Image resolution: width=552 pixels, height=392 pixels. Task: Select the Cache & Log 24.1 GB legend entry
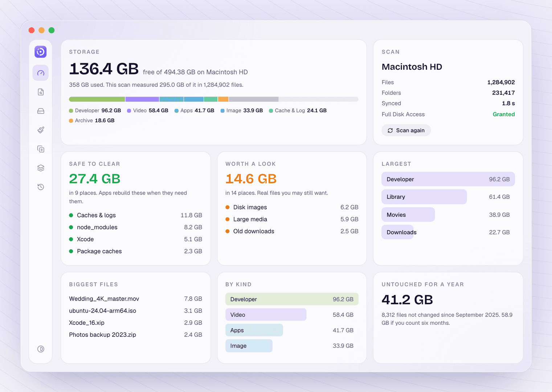[298, 110]
